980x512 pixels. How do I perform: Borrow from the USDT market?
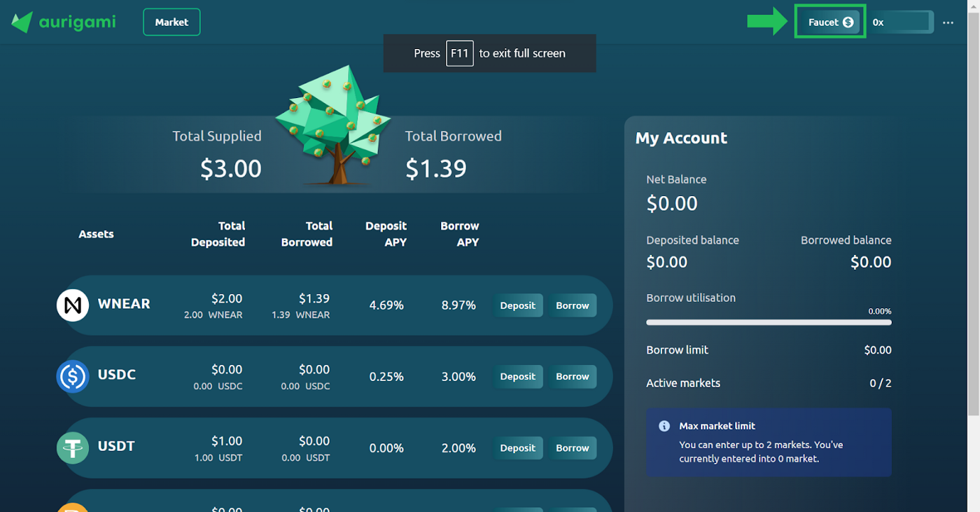(573, 448)
